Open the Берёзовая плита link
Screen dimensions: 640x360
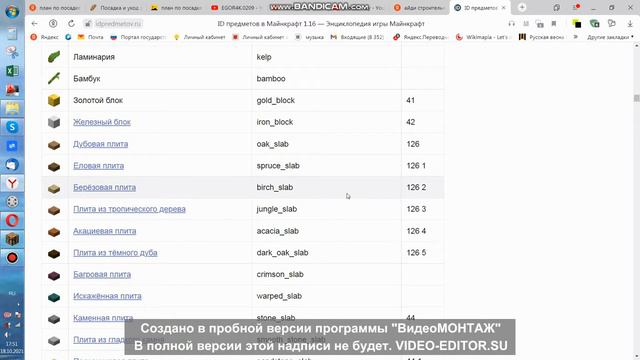[104, 187]
